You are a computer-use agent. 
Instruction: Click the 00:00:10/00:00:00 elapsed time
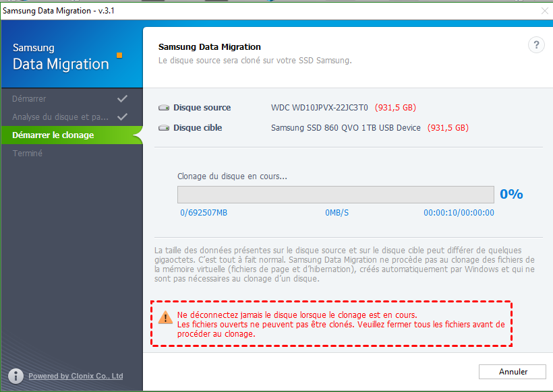[459, 213]
